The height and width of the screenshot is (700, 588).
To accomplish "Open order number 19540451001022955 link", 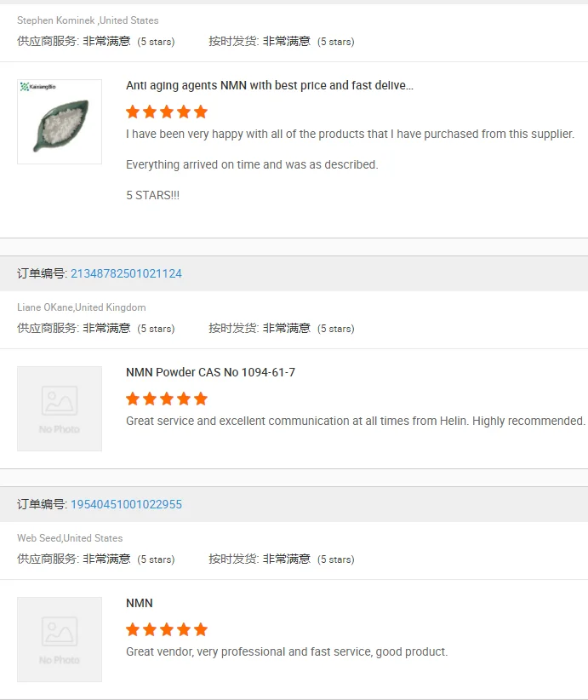I will click(x=126, y=504).
